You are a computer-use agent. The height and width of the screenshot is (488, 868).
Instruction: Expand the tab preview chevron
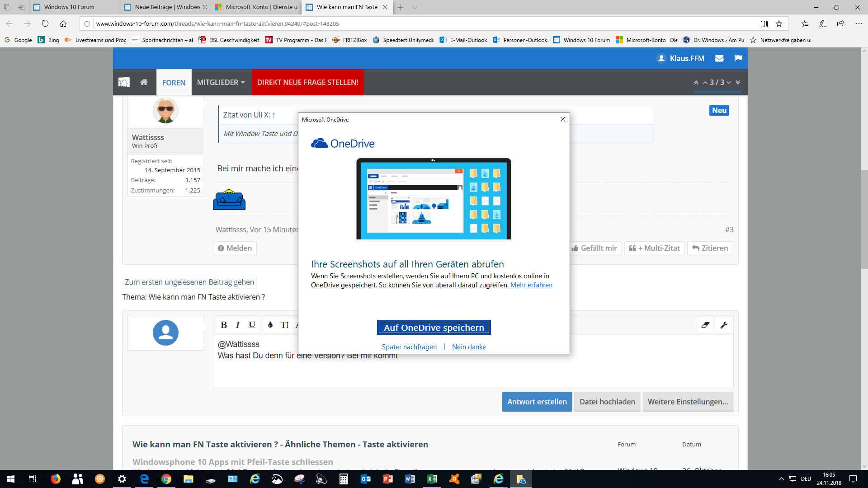click(415, 7)
